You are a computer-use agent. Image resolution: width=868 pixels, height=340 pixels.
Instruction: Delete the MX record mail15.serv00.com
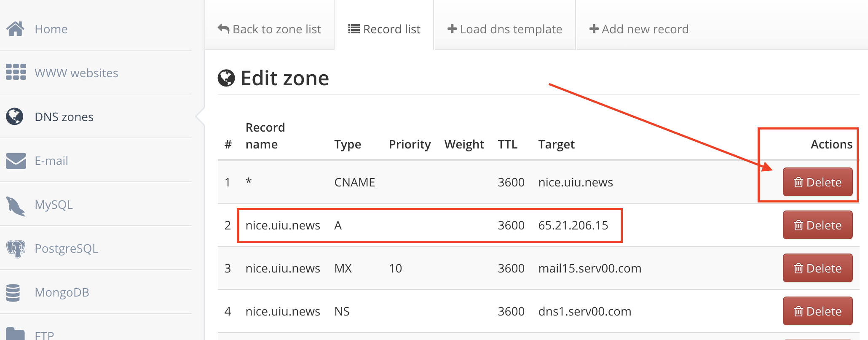[x=817, y=268]
